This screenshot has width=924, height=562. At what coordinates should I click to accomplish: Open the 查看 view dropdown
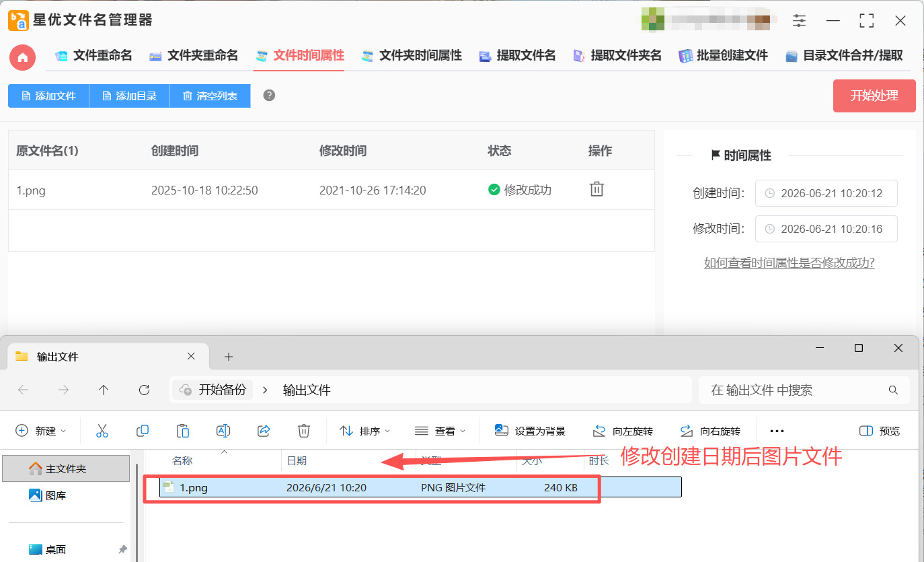coord(440,431)
